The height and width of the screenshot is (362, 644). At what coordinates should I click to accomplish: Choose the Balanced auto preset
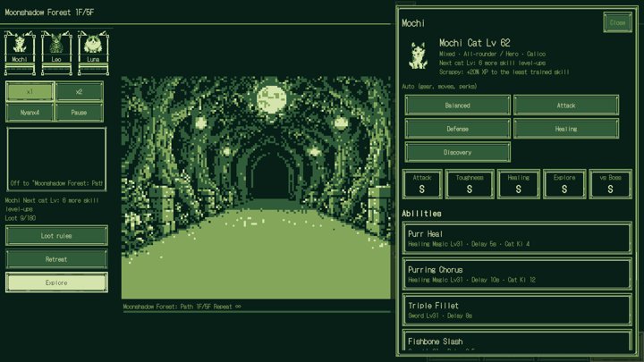tap(458, 105)
